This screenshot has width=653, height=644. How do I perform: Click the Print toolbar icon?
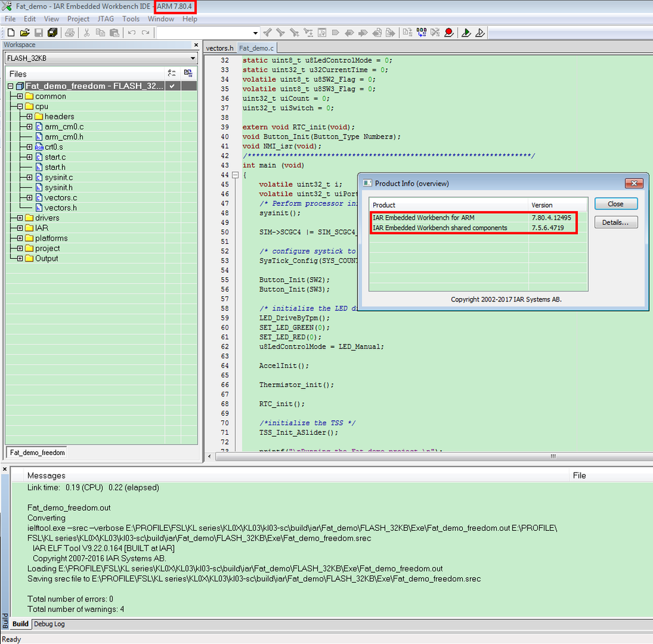[x=69, y=33]
